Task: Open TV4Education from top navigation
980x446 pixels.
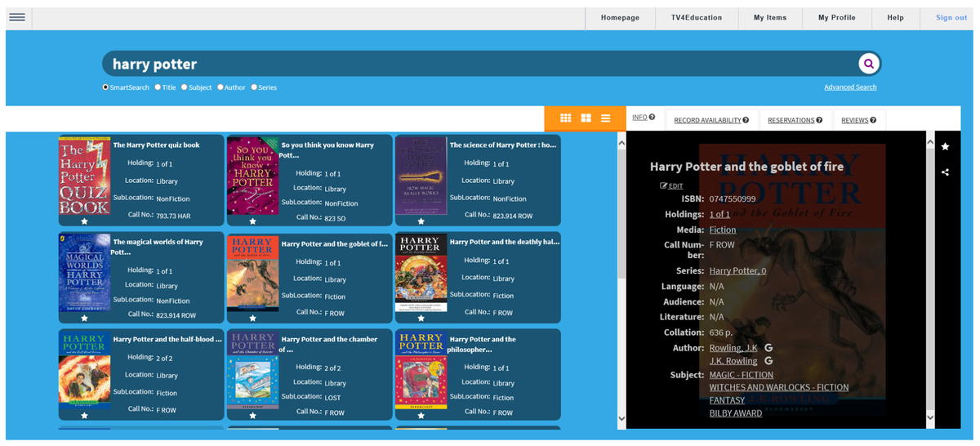Action: 696,18
